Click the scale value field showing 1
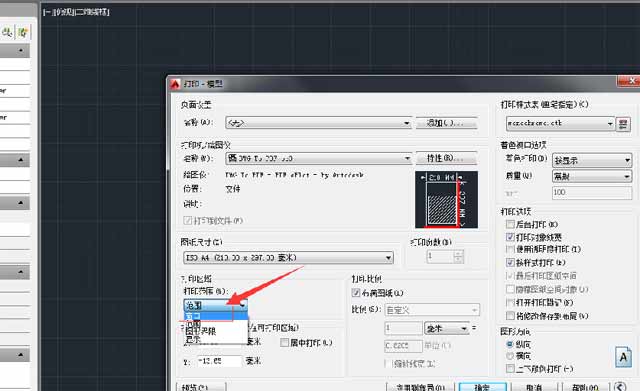The height and width of the screenshot is (391, 640). click(403, 328)
